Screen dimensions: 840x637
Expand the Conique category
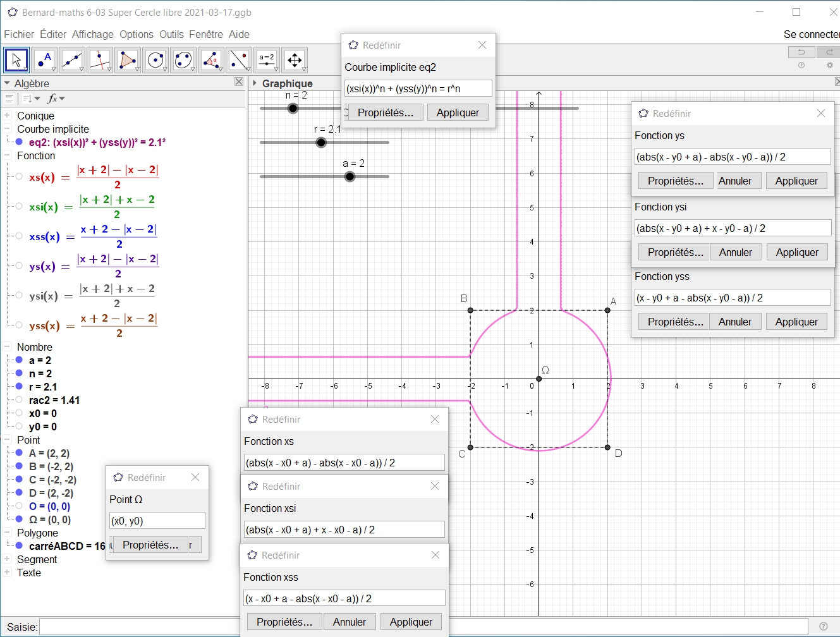[x=7, y=116]
